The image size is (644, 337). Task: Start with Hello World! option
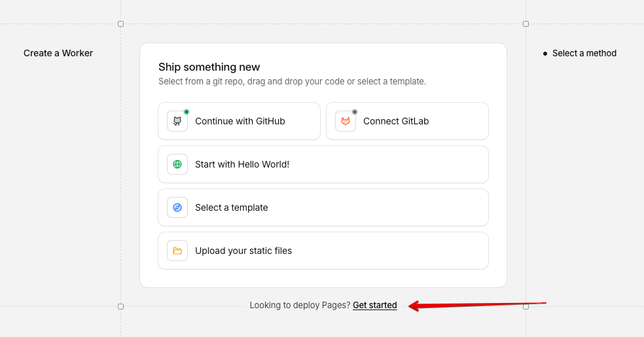[x=323, y=164]
